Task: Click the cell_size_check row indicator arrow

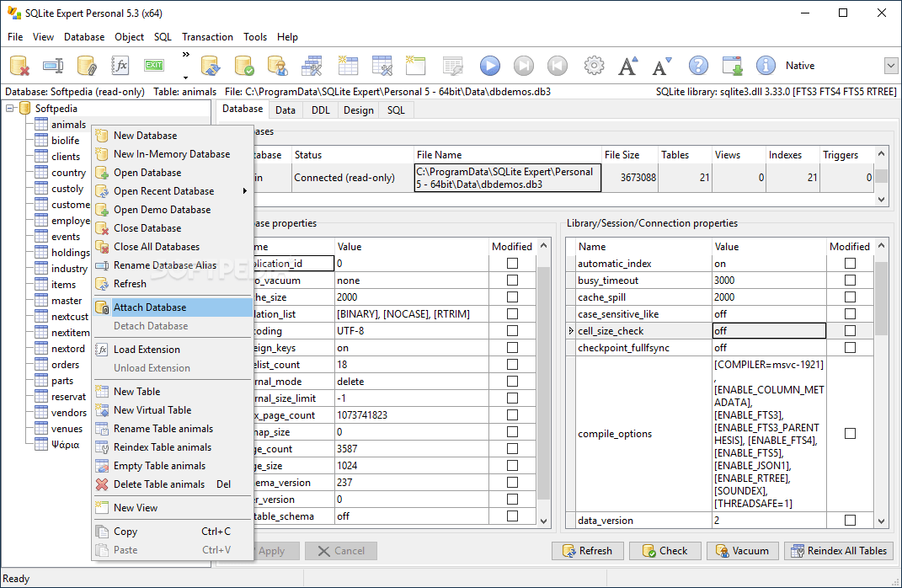Action: (x=571, y=331)
